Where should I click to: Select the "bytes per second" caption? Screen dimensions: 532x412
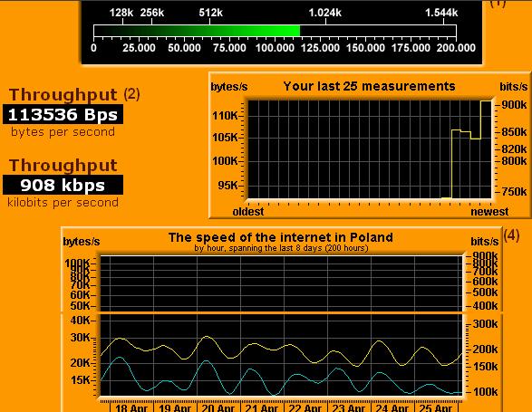pos(63,132)
